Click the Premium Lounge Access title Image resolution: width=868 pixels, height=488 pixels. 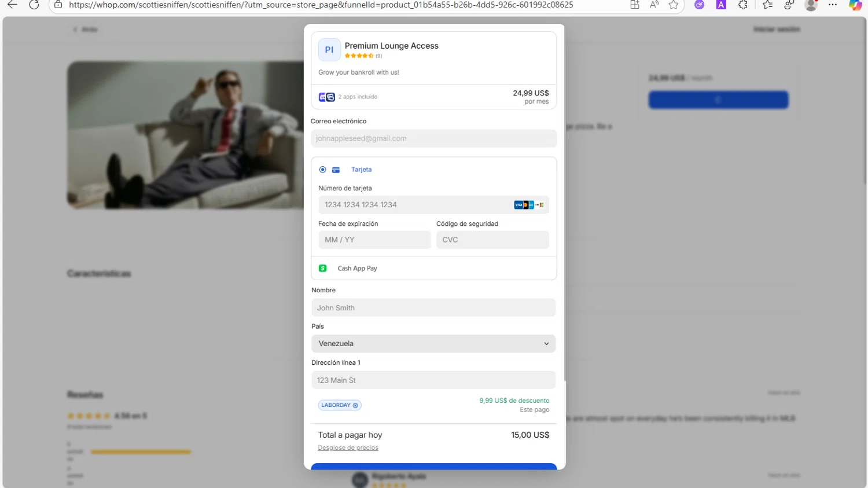[391, 46]
